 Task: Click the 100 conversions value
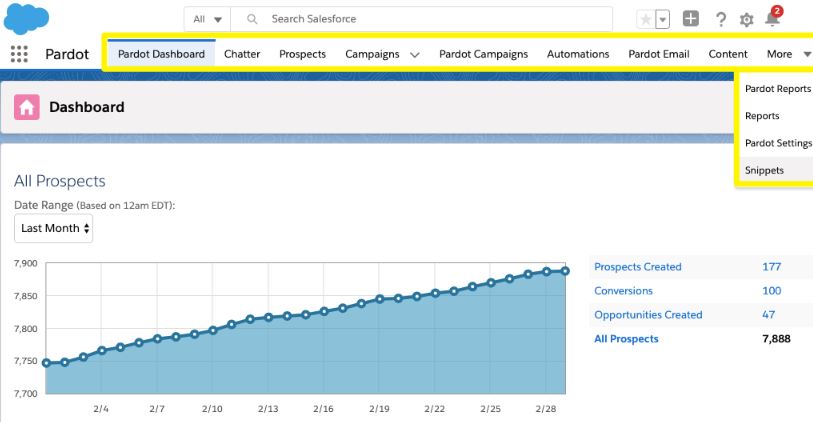(772, 291)
